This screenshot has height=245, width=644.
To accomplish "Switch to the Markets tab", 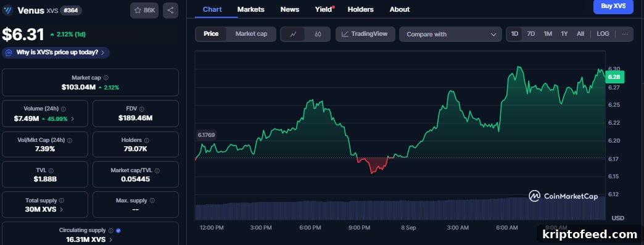I will 251,9.
